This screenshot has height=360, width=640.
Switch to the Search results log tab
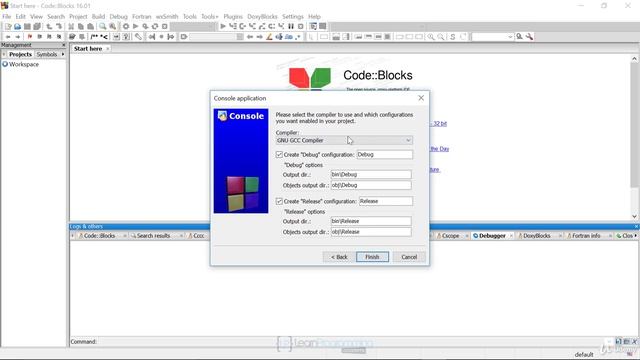[x=153, y=236]
